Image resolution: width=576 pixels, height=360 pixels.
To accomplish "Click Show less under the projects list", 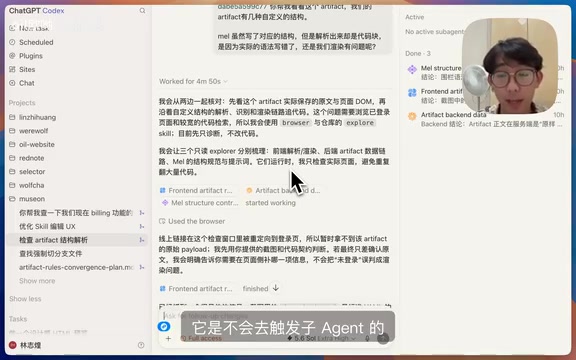I will point(25,299).
